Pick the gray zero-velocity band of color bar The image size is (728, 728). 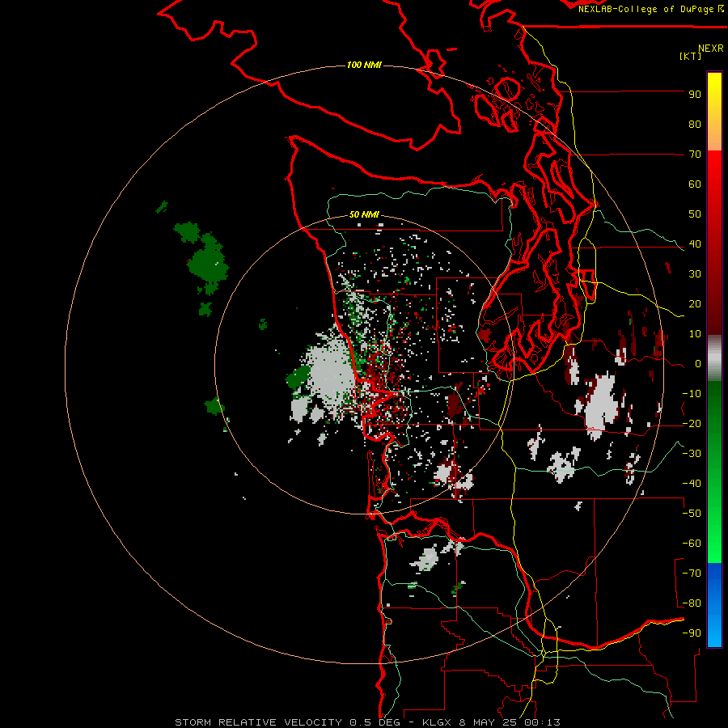[x=714, y=358]
